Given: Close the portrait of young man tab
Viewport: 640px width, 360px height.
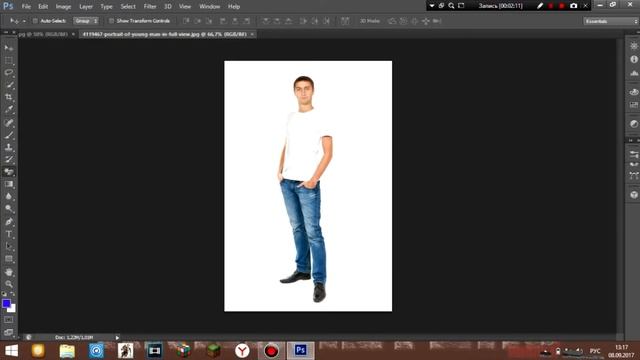Looking at the screenshot, I should pos(252,34).
